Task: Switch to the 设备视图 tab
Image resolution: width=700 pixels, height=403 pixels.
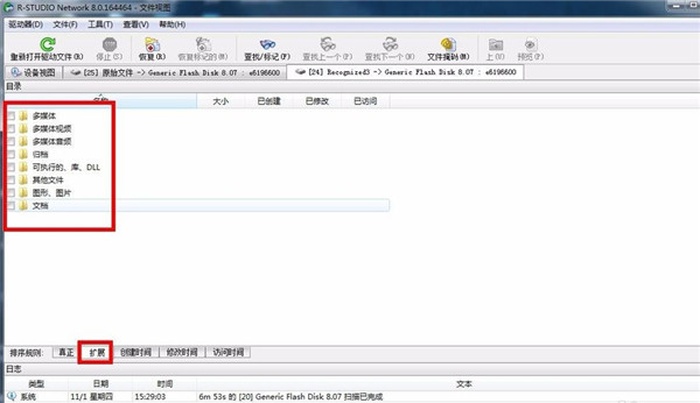Action: (x=33, y=72)
